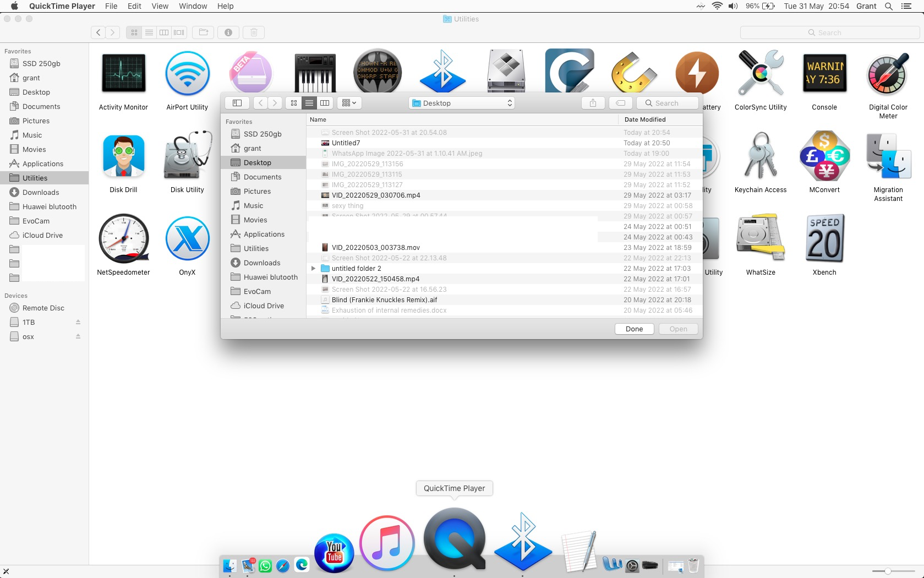Switch the Utilities window to column view
924x578 pixels.
pyautogui.click(x=164, y=32)
